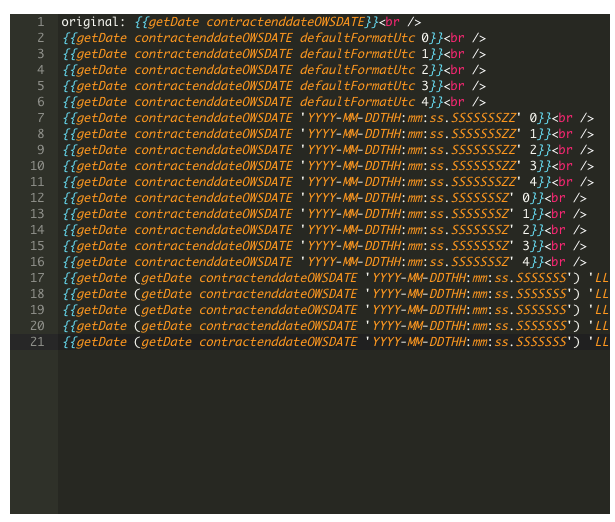Click line number 19 in the gutter
Screen dimensions: 615x522
click(37, 310)
